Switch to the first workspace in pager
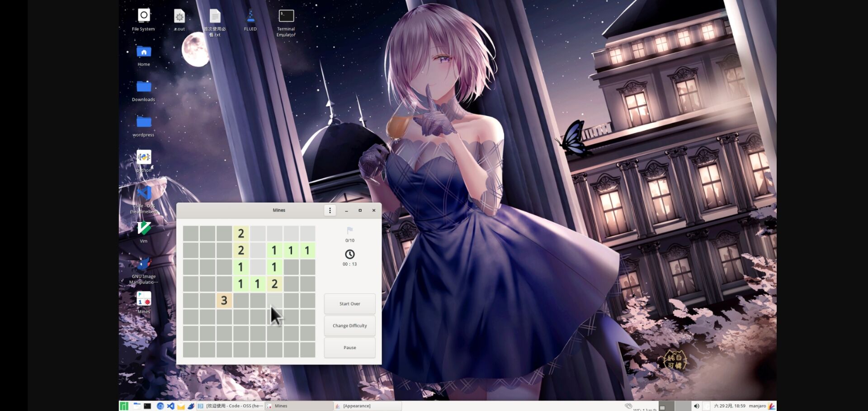This screenshot has width=868, height=411. pos(666,406)
